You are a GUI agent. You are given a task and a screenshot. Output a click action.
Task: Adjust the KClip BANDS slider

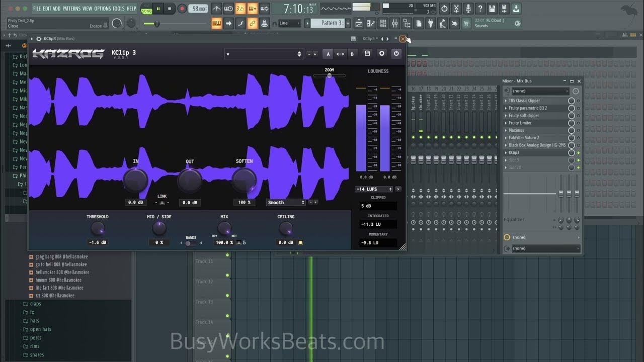[x=191, y=243]
